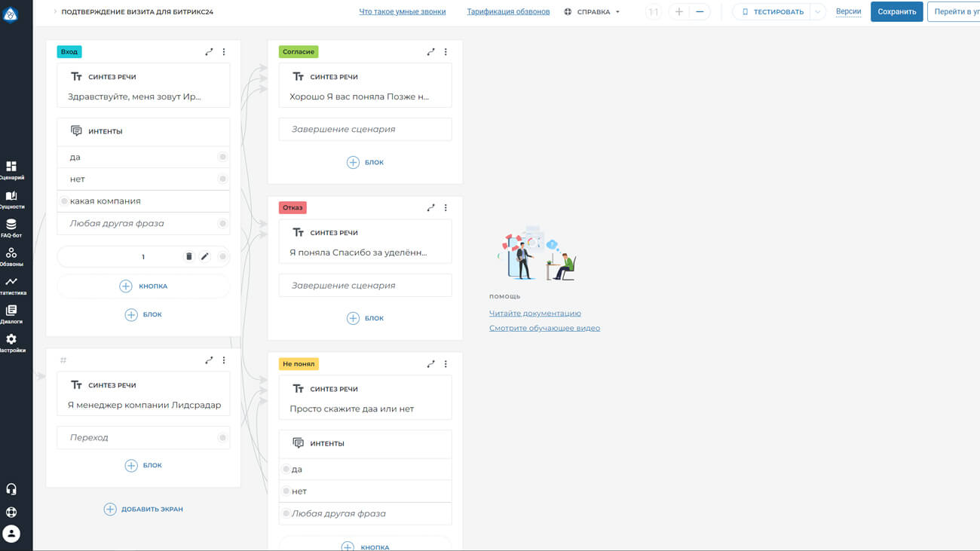
Task: Open dropdown arrow next to Тестировать
Action: 817,12
